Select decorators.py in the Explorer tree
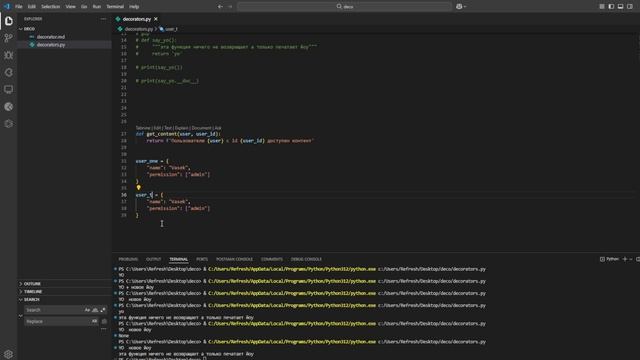Screen dimensions: 640x360 (x=51, y=44)
